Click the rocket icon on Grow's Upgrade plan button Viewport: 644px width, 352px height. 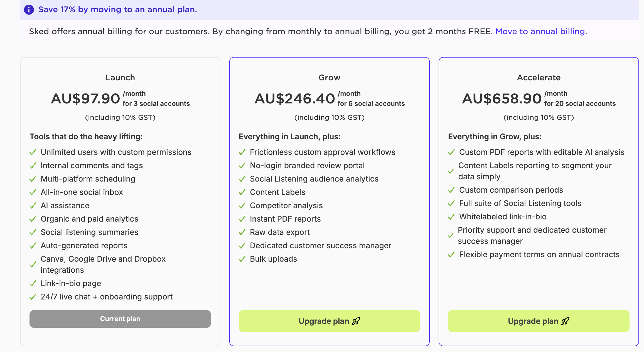tap(356, 321)
